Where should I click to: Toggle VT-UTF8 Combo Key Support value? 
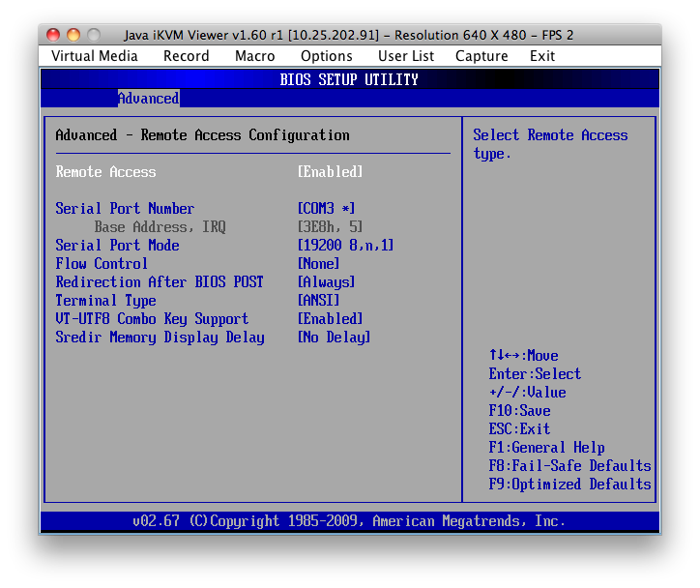pos(330,319)
